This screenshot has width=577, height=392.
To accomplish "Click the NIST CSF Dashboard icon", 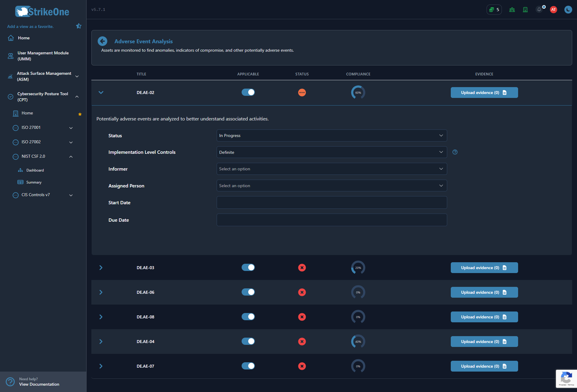I will 20,170.
